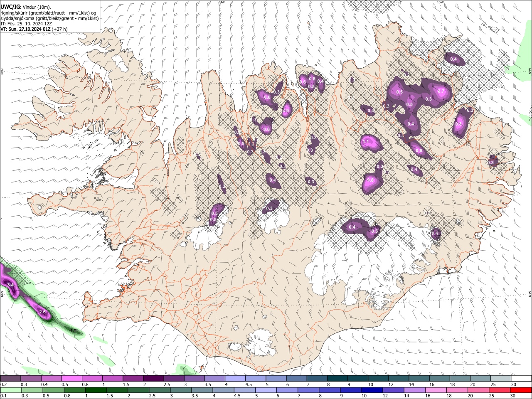The height and width of the screenshot is (399, 532).
Task: Click the 66N latitude label on right edge
Action: (x=530, y=71)
